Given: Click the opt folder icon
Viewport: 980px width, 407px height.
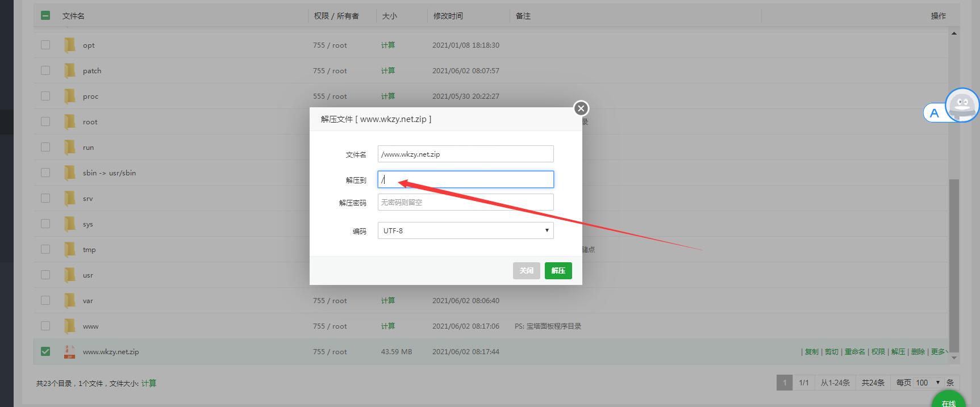Looking at the screenshot, I should [70, 45].
